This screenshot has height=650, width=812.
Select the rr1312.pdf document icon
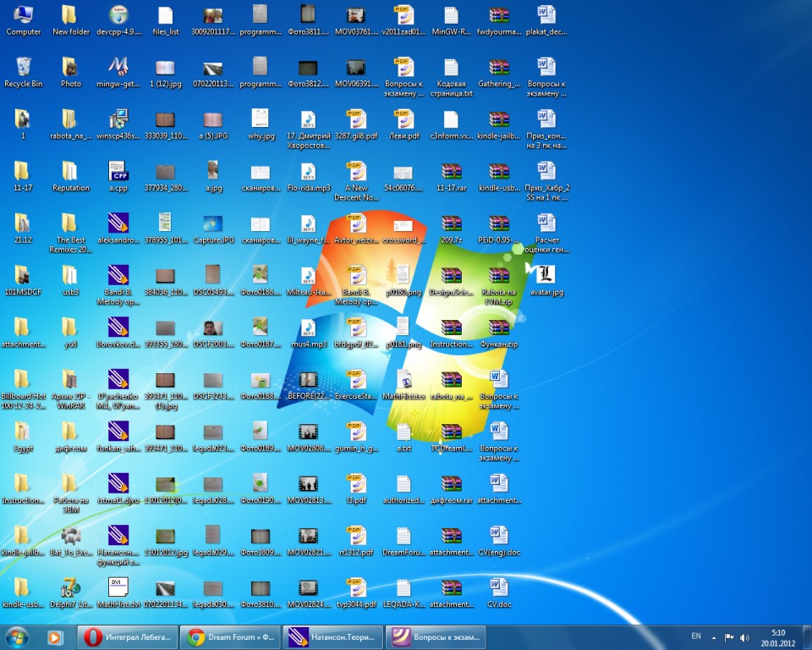click(356, 541)
